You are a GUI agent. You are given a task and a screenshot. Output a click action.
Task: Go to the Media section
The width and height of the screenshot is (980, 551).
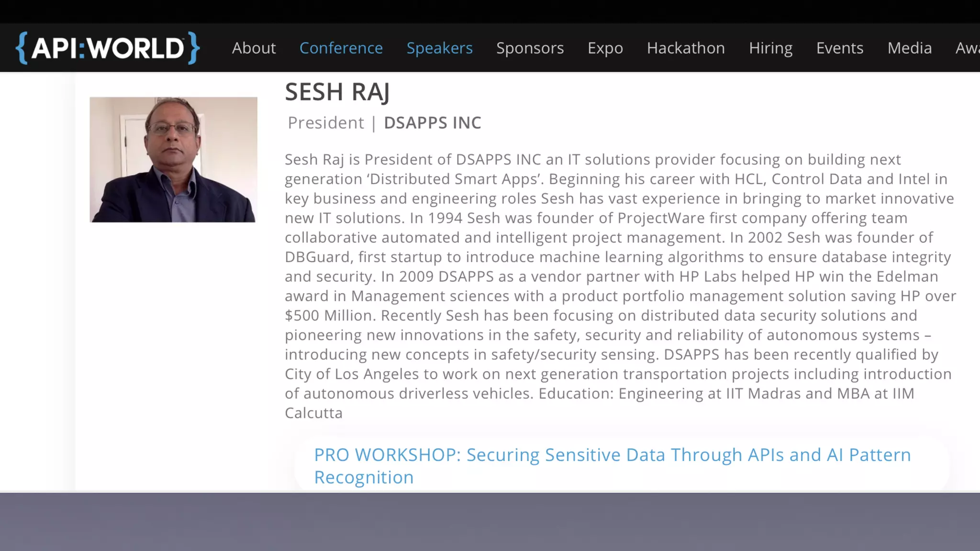point(909,48)
